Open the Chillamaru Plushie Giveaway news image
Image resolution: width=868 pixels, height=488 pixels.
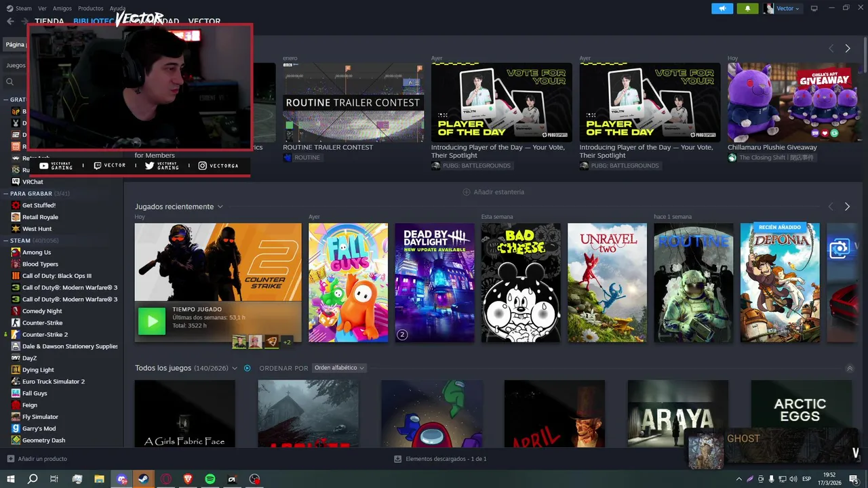click(x=794, y=102)
